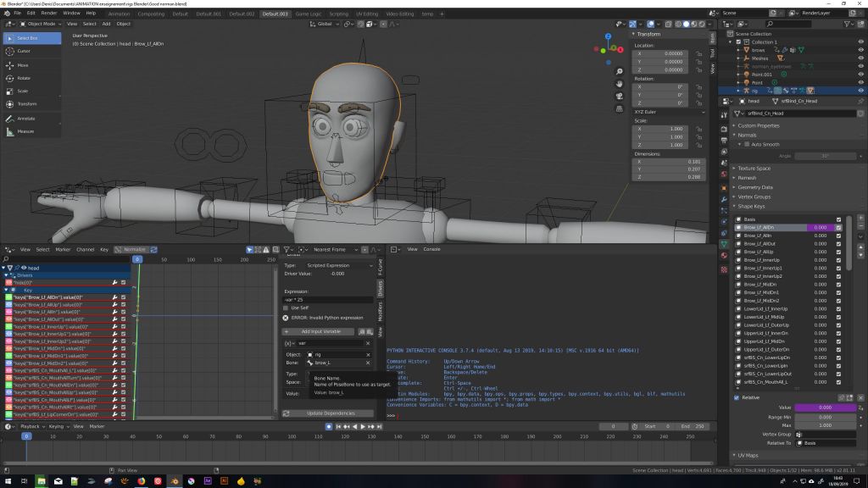Open the Nearest Frame snapping dropdown
The image size is (868, 488).
pos(334,250)
